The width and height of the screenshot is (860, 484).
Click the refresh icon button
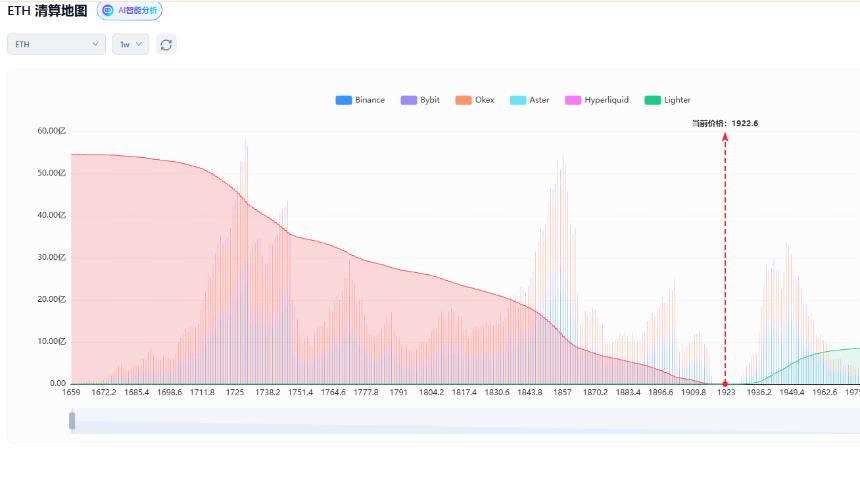pos(166,44)
